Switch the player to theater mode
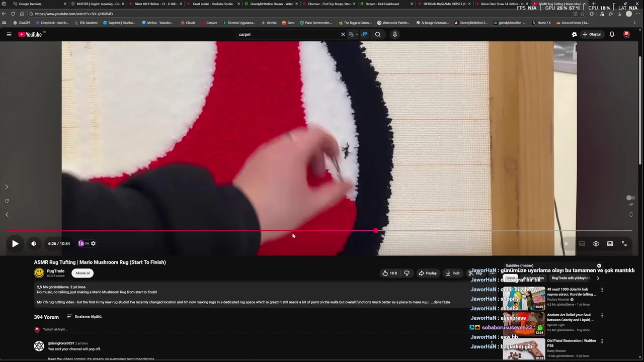 (610, 243)
